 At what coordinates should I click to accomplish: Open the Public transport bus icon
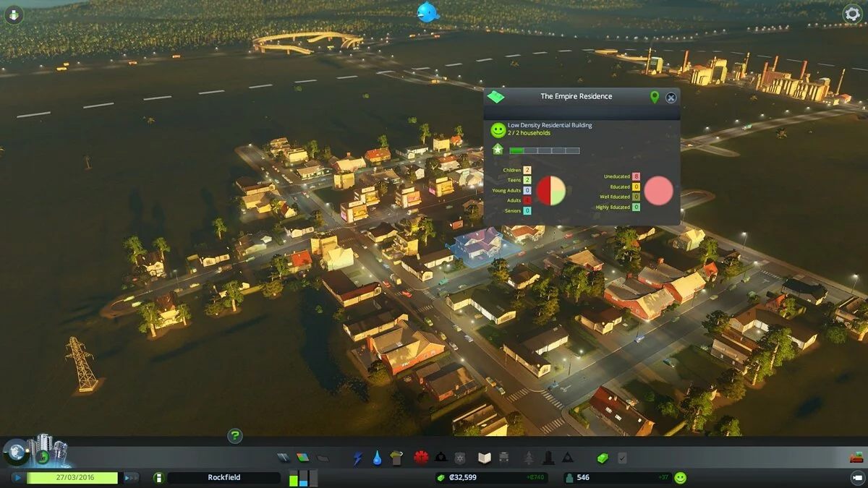click(504, 458)
